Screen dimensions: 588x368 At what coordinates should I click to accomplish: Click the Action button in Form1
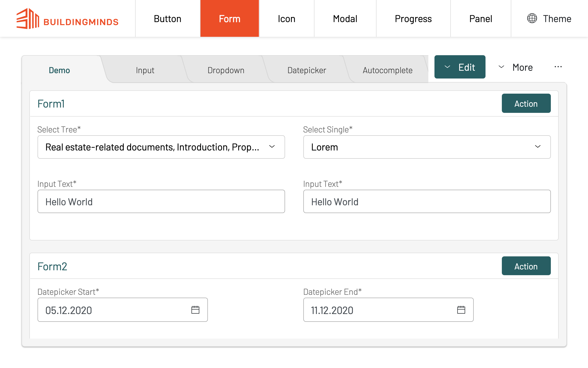pos(526,103)
